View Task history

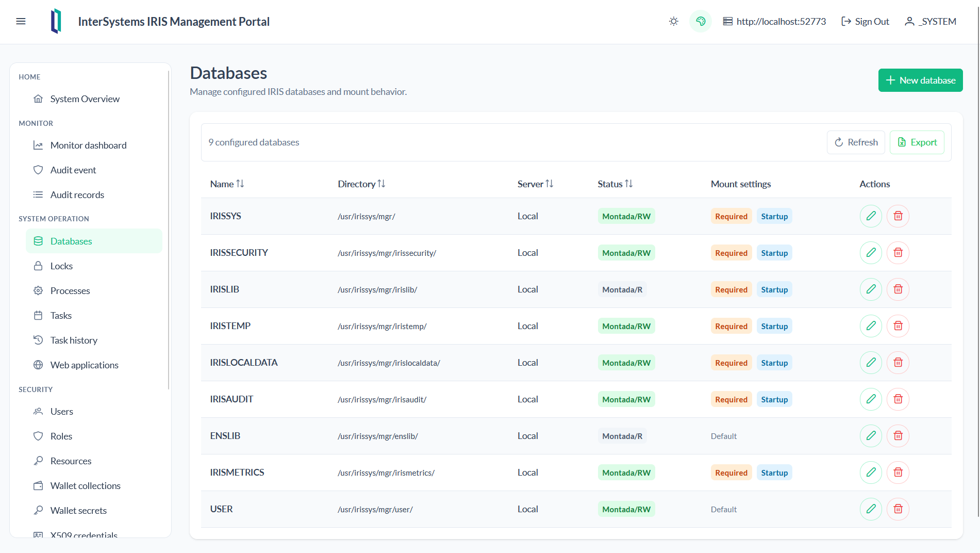point(94,340)
